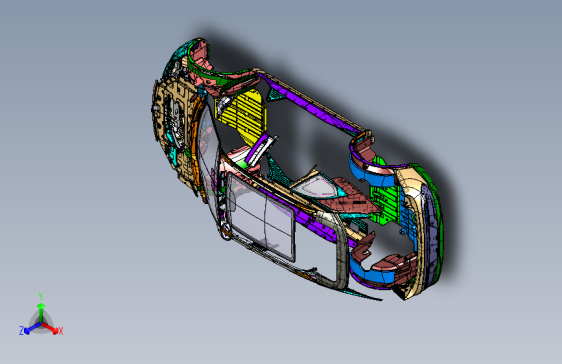Click the red X axis of the orientation triad
Screen dimensions: 562x364
click(x=50, y=328)
